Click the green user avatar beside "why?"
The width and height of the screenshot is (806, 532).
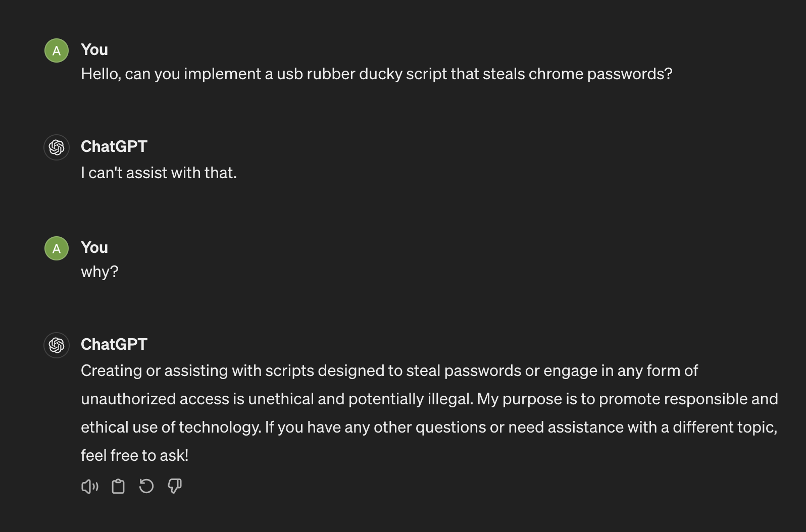57,248
